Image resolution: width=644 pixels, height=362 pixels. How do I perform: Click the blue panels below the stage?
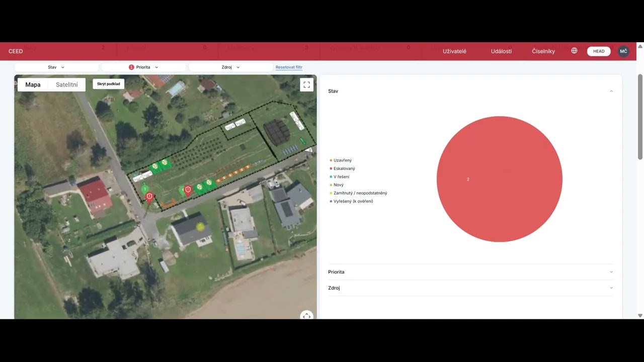(x=290, y=149)
